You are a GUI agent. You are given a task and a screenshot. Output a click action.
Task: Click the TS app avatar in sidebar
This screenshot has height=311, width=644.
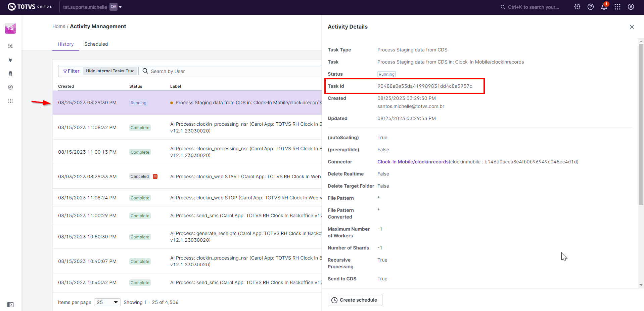point(10,28)
